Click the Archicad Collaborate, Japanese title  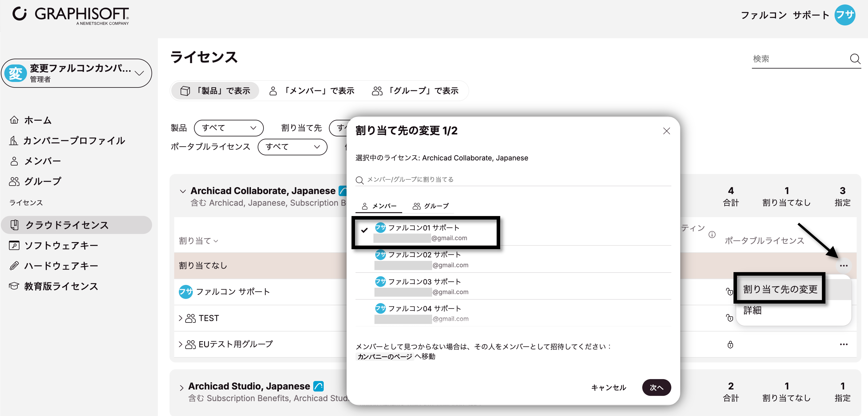(263, 191)
